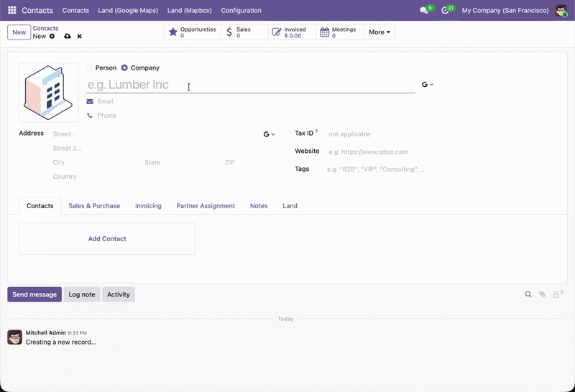575x392 pixels.
Task: Open Sales dollar stat button
Action: 244,32
